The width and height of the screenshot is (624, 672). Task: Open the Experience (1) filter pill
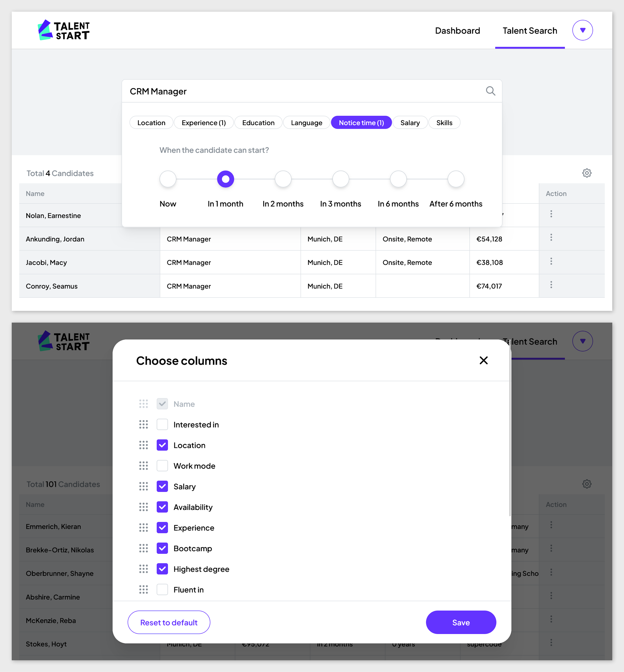click(204, 122)
